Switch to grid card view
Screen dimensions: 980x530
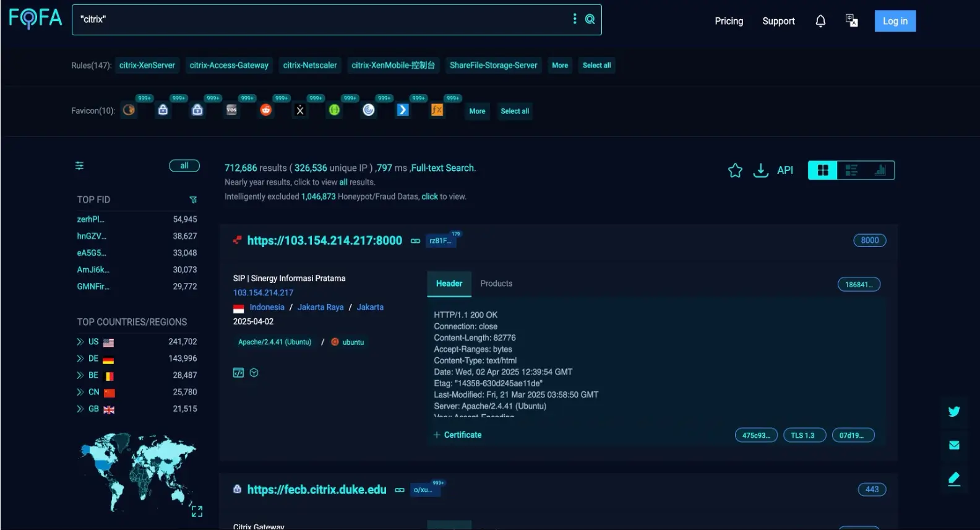pyautogui.click(x=823, y=170)
